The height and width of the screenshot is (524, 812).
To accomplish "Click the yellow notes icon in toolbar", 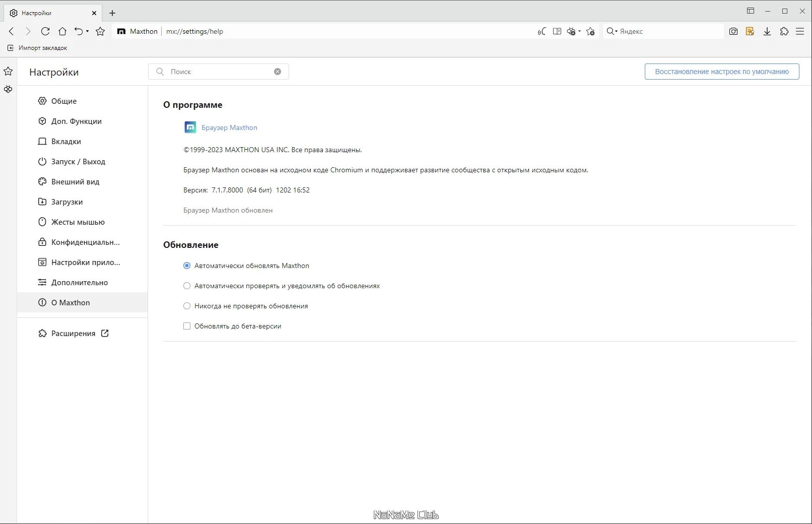I will click(x=750, y=31).
